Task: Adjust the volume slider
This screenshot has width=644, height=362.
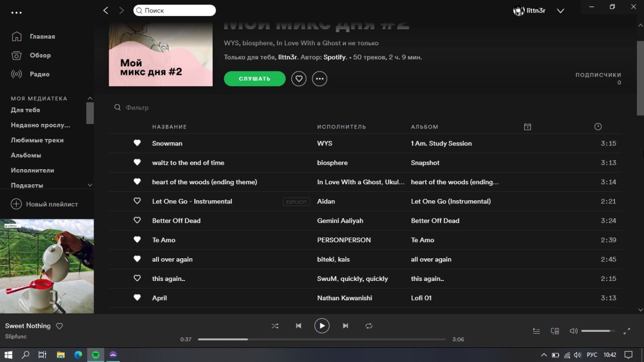Action: (598, 331)
